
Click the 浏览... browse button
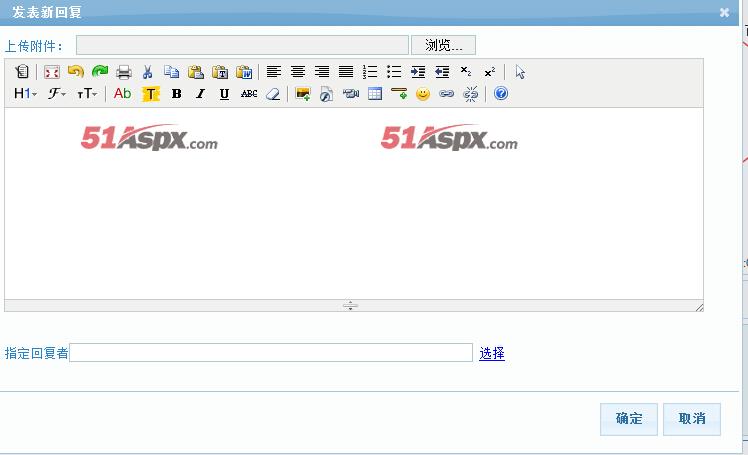coord(443,45)
